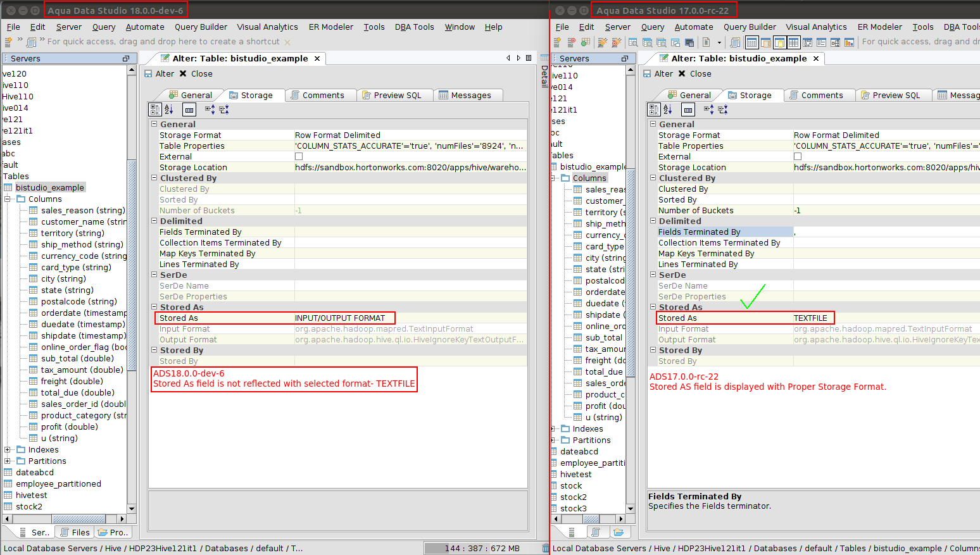Collapse all property groups in left window

click(x=224, y=109)
